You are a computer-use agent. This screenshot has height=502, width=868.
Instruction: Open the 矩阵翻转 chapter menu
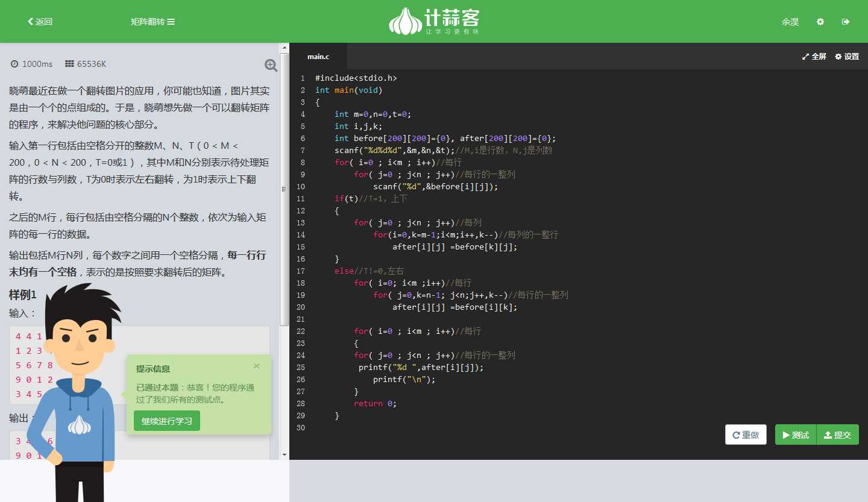pos(153,22)
